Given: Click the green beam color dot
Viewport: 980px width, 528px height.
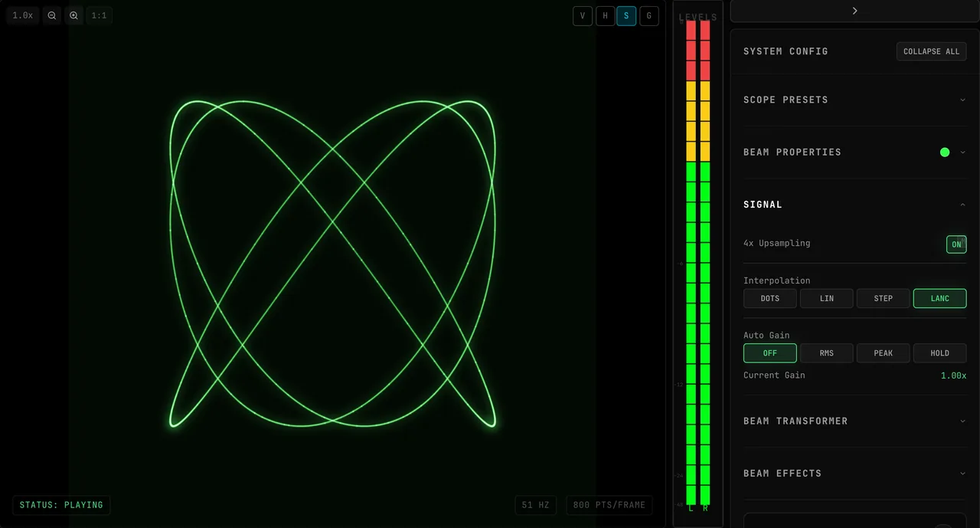Looking at the screenshot, I should pyautogui.click(x=945, y=152).
